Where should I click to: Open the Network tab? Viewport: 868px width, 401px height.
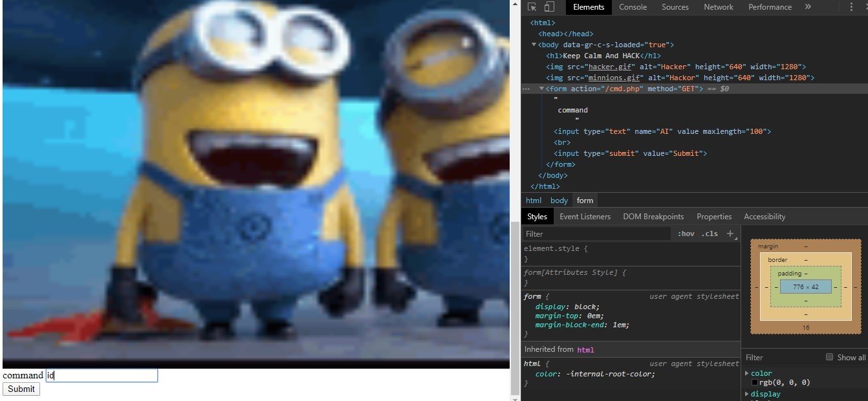[x=718, y=7]
